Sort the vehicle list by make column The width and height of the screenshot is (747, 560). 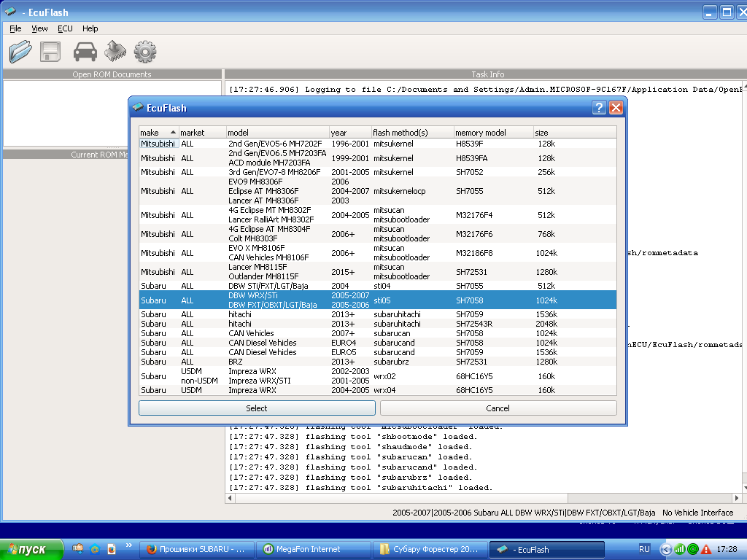(x=158, y=133)
